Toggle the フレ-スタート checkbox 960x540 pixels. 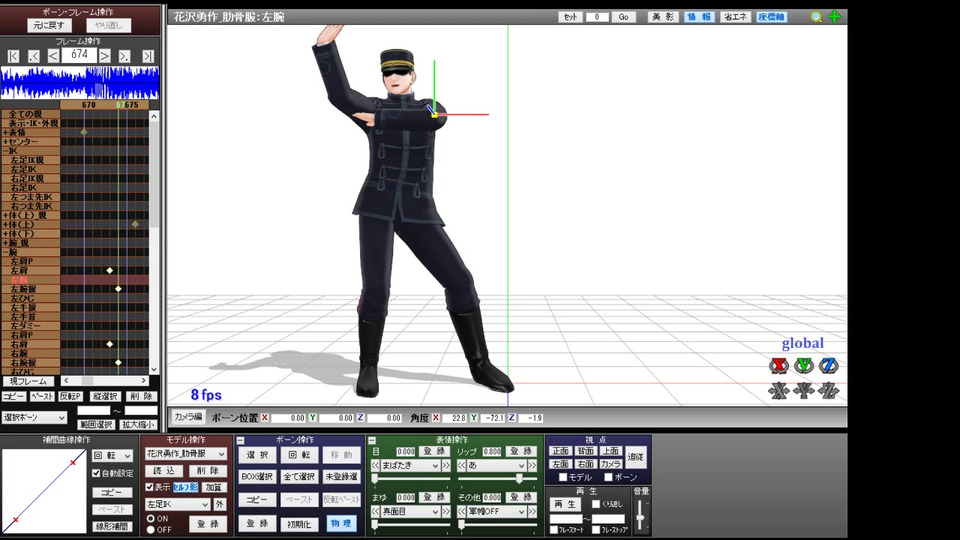point(554,530)
